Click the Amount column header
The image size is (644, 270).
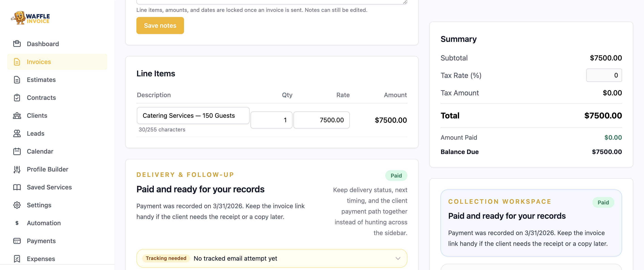click(x=395, y=95)
